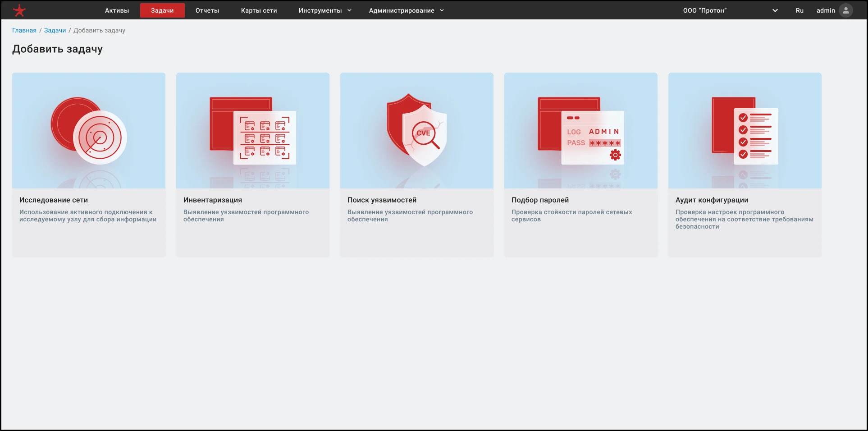This screenshot has width=868, height=431.
Task: Select the configuration audit checklist illustration
Action: [745, 131]
